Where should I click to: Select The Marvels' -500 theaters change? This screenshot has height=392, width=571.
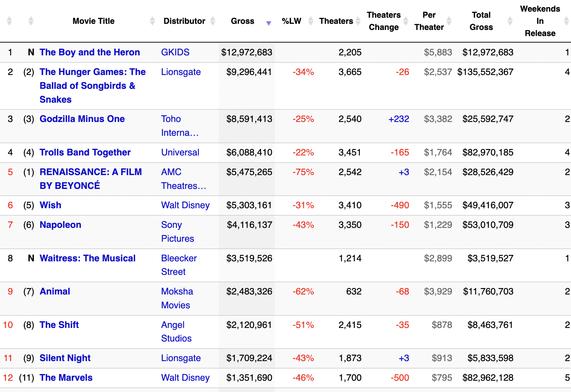(x=400, y=378)
